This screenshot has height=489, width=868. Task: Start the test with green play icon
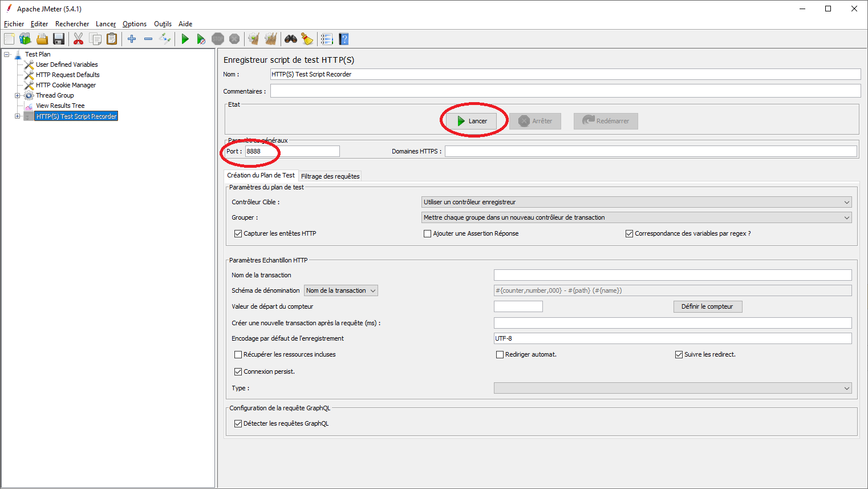click(185, 39)
